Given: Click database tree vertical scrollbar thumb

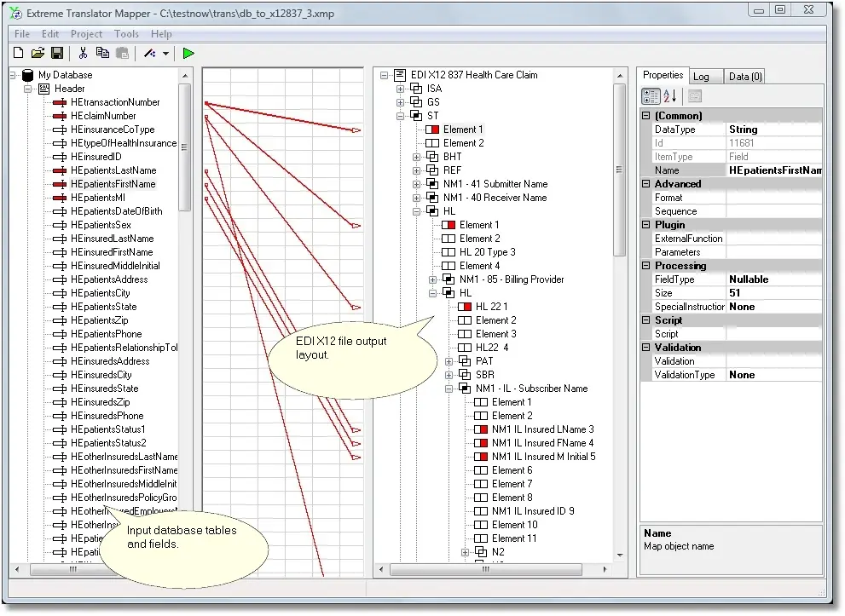Looking at the screenshot, I should tap(184, 147).
